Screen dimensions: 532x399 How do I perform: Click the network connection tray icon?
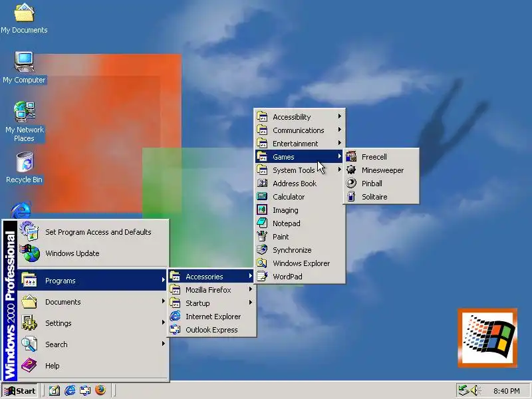(463, 390)
